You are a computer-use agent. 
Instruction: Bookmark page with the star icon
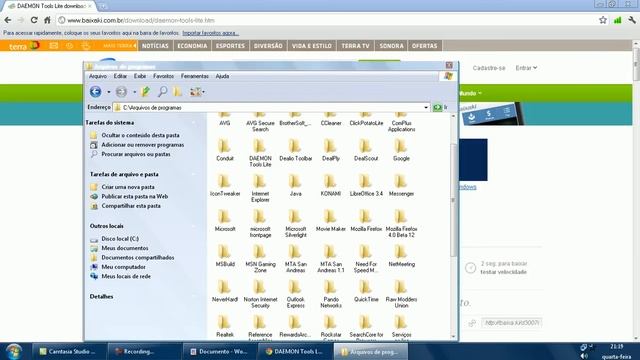coord(603,20)
